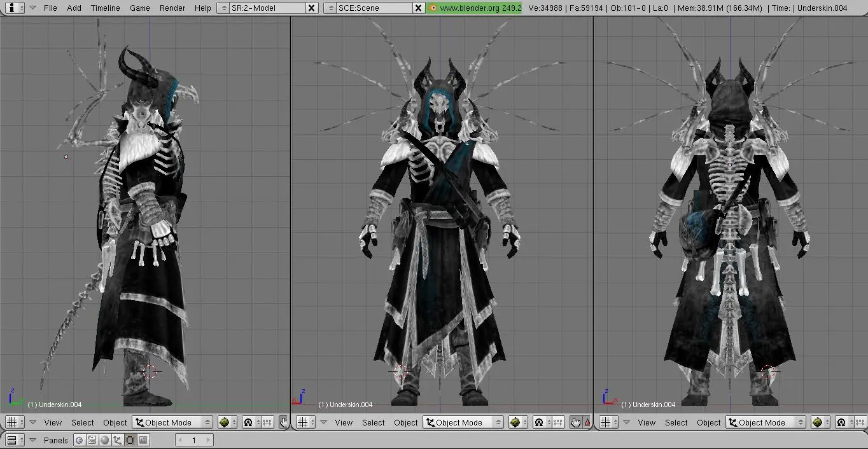This screenshot has width=868, height=449.
Task: Open the Timeline menu
Action: pyautogui.click(x=105, y=8)
